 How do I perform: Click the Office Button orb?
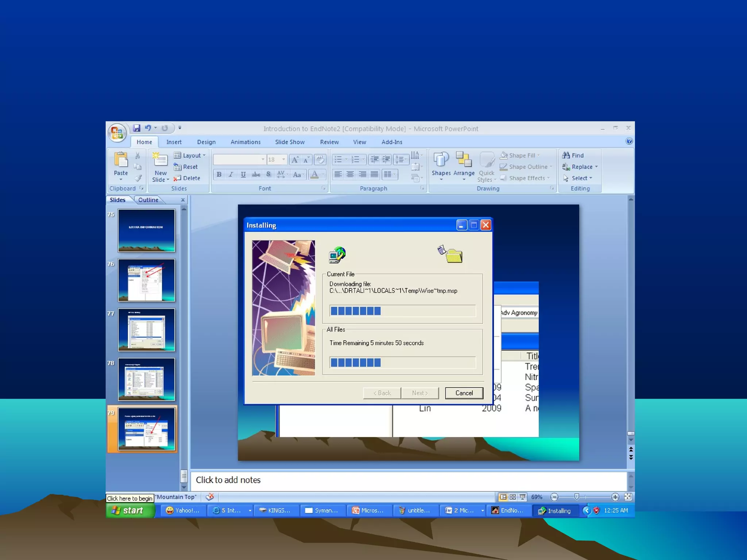click(117, 132)
